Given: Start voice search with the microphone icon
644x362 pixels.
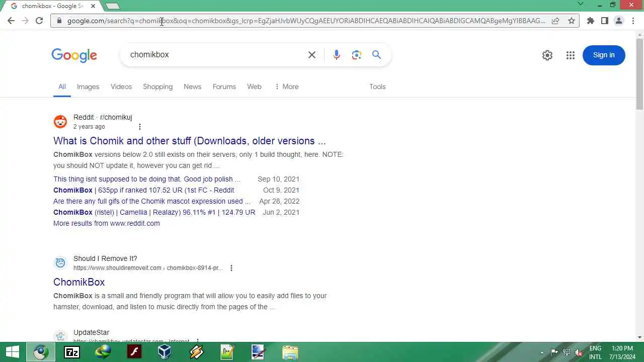Looking at the screenshot, I should tap(337, 55).
